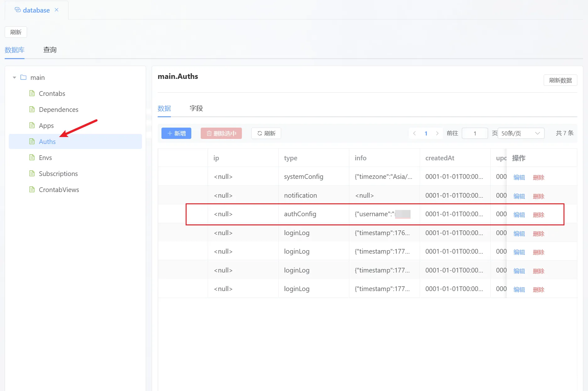
Task: Open the 50条/页 page size dropdown
Action: (x=521, y=133)
